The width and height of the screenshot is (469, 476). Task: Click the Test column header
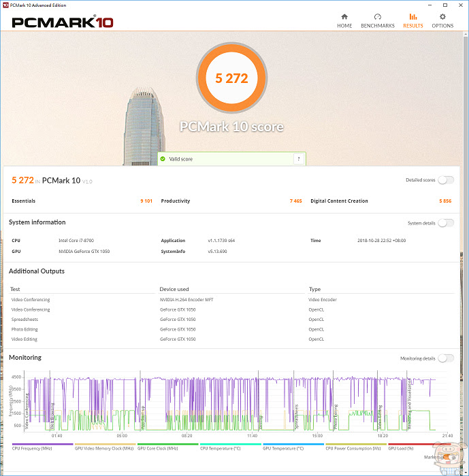[x=15, y=289]
